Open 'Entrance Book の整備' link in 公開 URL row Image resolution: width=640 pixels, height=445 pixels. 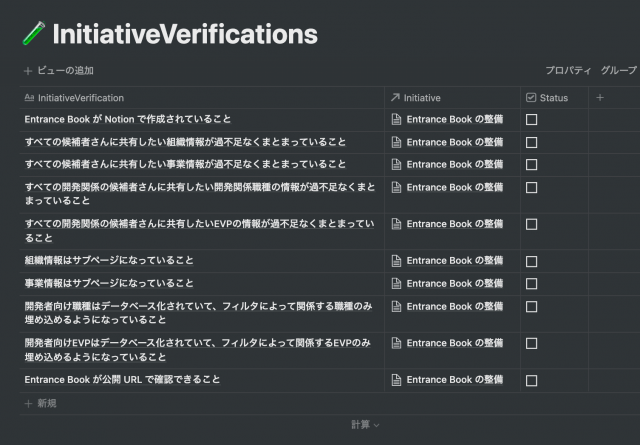455,380
